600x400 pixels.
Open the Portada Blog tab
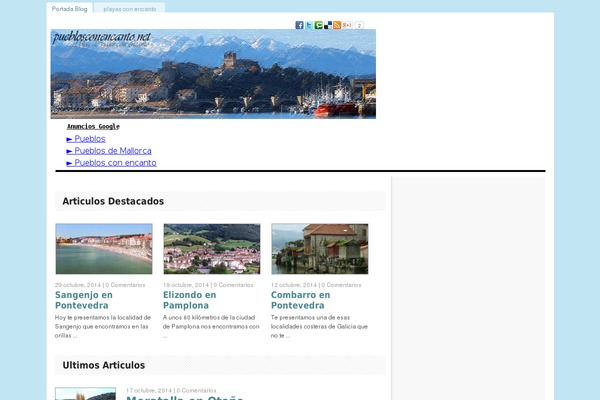[69, 9]
